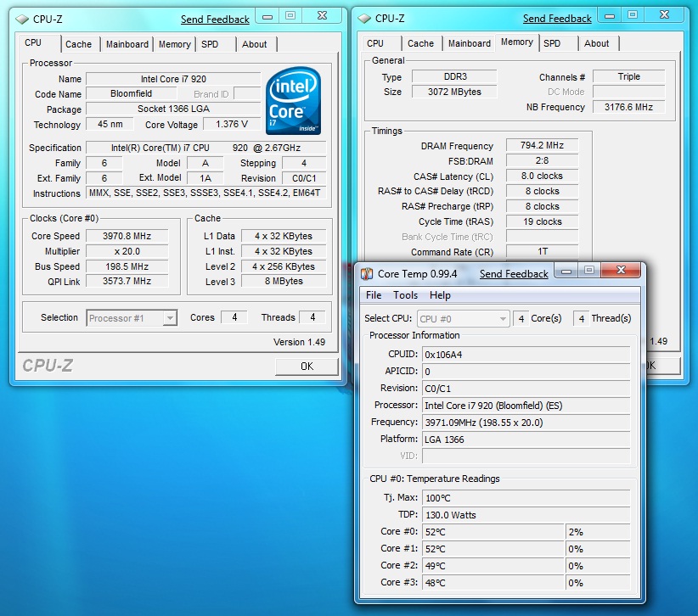Click Send Feedback link in Core Temp window

[514, 274]
